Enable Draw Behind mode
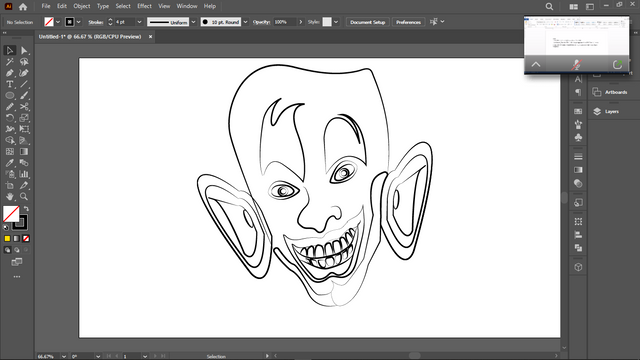 click(x=17, y=250)
